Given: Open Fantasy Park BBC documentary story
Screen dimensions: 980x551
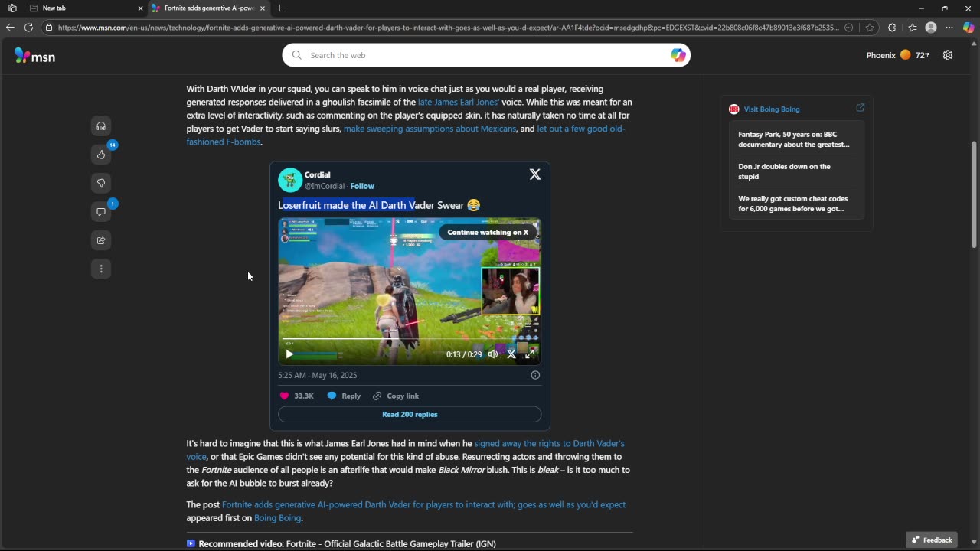Looking at the screenshot, I should coord(794,139).
